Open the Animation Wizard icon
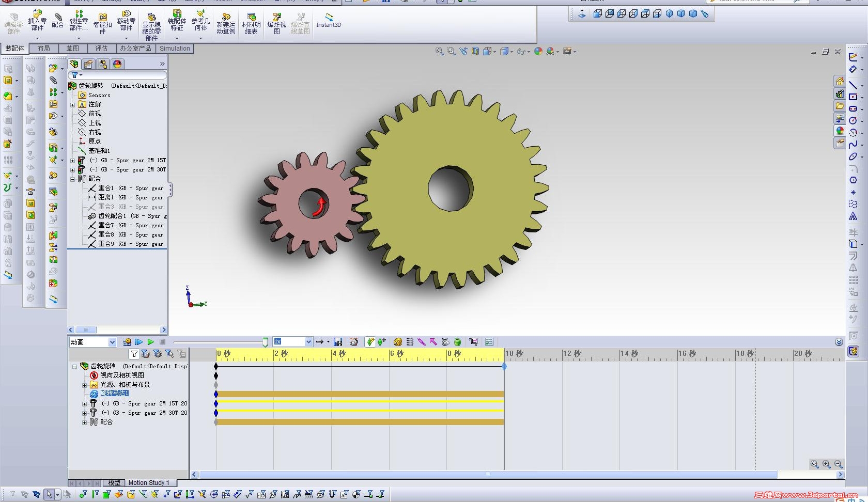The image size is (868, 502). 354,342
